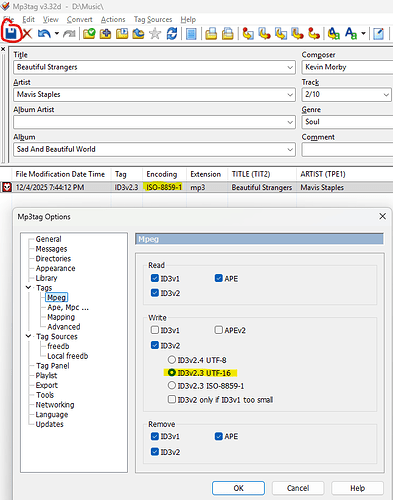Select Advanced under Tags in tree
Viewport: 393px width, 500px height.
point(64,326)
